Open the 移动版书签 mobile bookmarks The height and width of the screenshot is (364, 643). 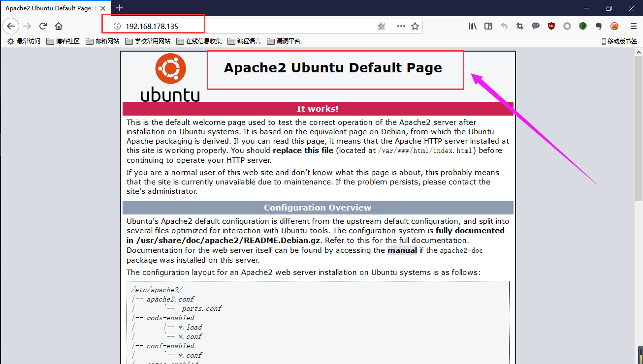[619, 41]
